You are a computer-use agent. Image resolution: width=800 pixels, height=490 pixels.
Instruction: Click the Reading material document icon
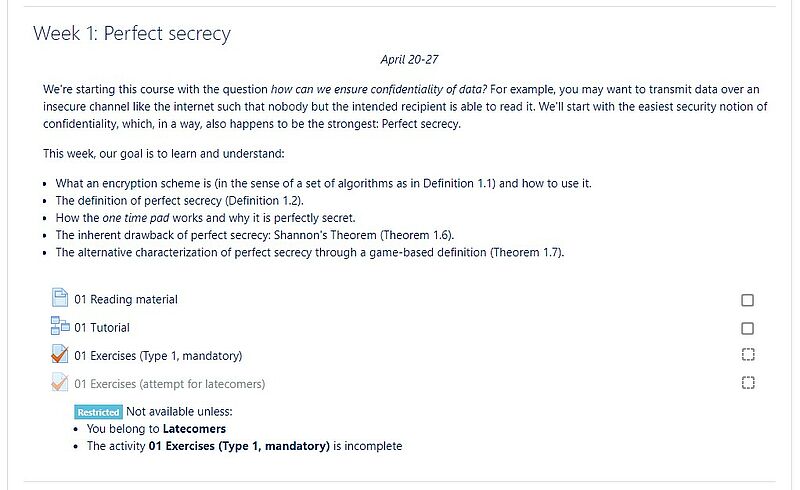tap(59, 298)
